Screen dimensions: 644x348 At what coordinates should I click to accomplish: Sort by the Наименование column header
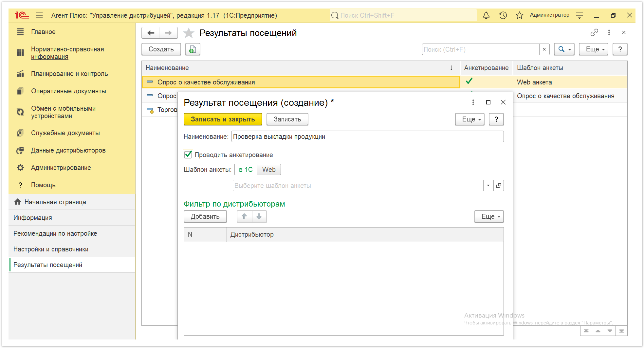(301, 68)
